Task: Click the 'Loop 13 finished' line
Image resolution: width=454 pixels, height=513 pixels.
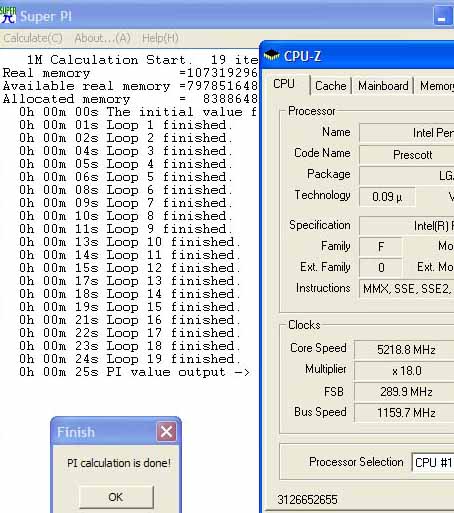Action: click(x=129, y=281)
